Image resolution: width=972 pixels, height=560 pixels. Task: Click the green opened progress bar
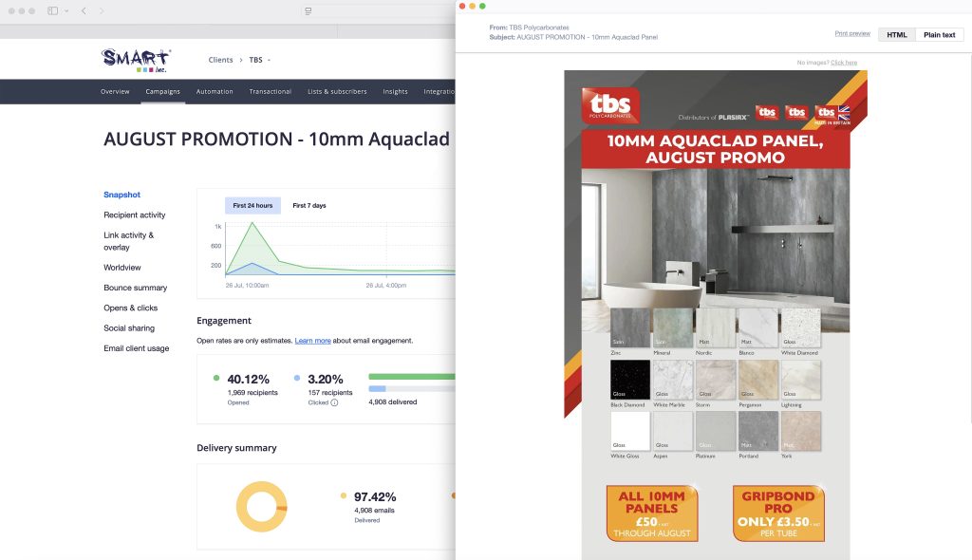point(412,377)
